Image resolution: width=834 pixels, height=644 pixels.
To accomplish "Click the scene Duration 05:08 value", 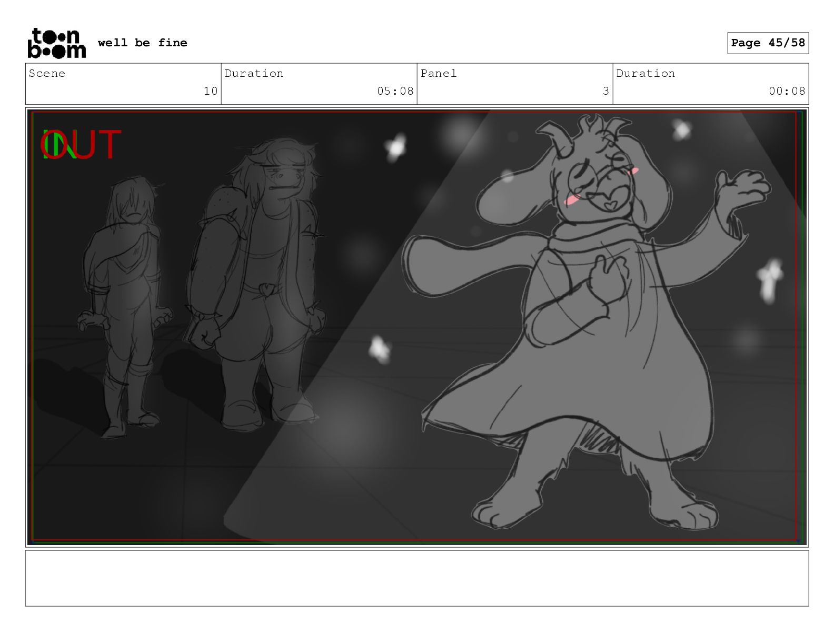I will 395,91.
